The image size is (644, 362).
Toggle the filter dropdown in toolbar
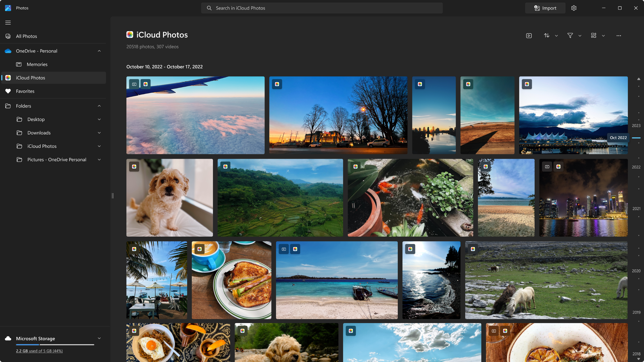click(x=580, y=35)
